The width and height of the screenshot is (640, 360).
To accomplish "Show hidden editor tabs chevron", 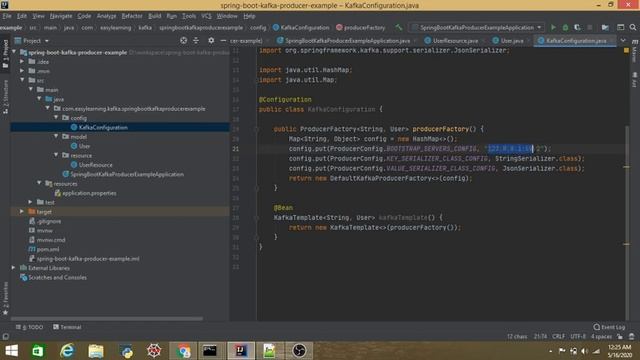I will (623, 40).
